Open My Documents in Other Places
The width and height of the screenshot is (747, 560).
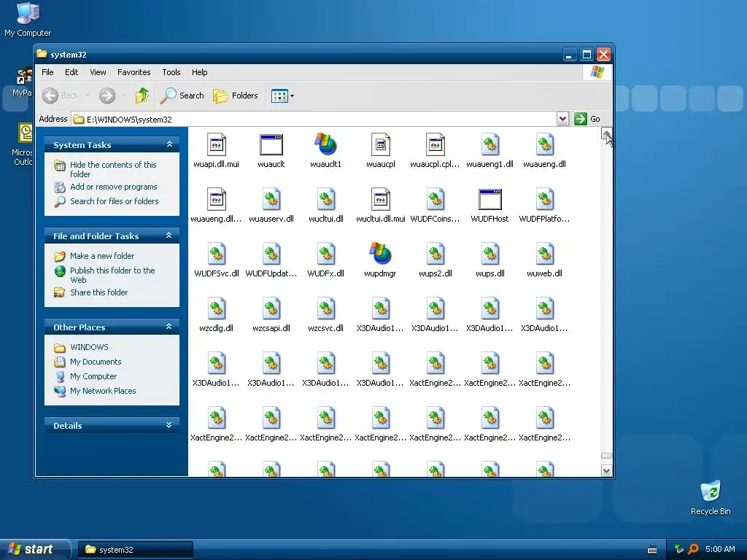(x=96, y=362)
